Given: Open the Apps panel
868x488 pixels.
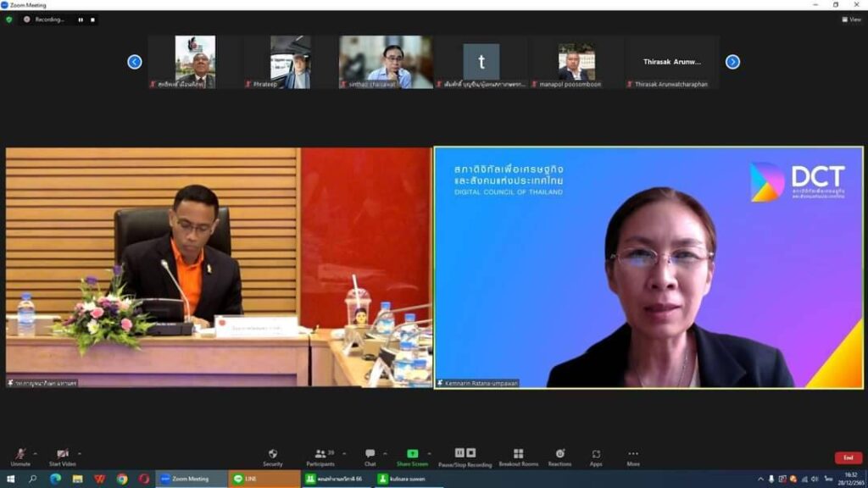Looking at the screenshot, I should coord(596,456).
